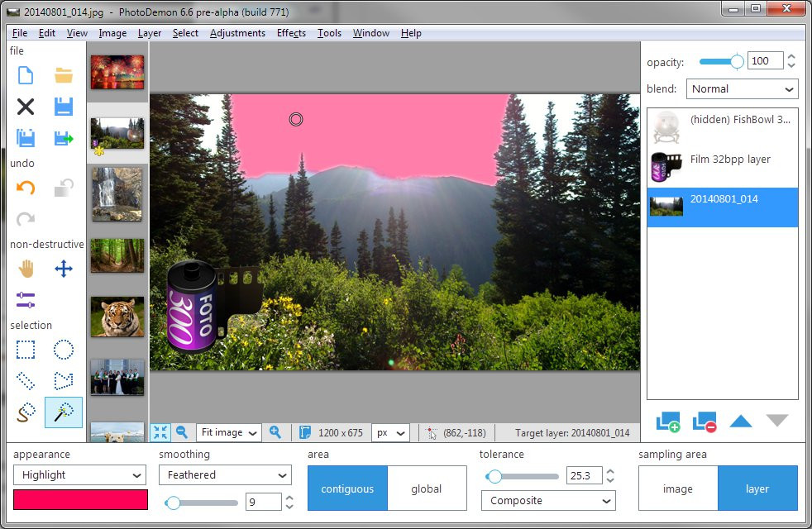
Task: Click the Save copy icon
Action: coord(26,138)
